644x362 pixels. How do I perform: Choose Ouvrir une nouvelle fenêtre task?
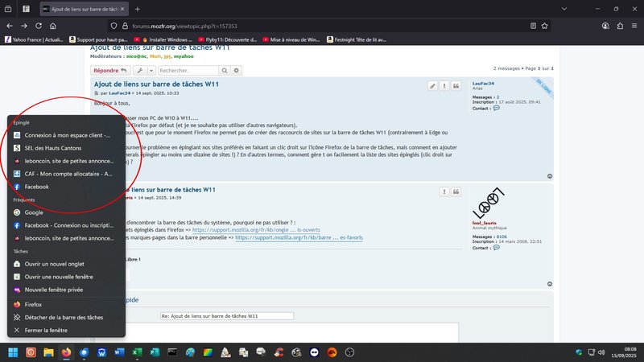click(66, 277)
